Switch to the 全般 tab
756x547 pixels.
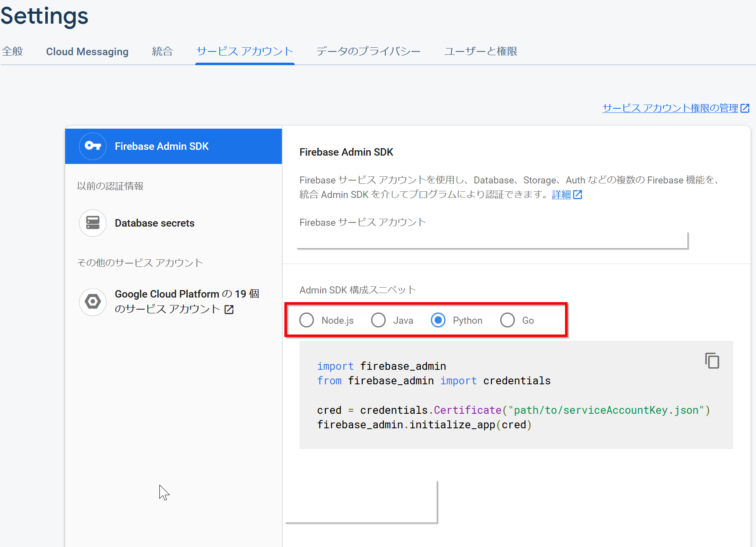click(x=12, y=51)
